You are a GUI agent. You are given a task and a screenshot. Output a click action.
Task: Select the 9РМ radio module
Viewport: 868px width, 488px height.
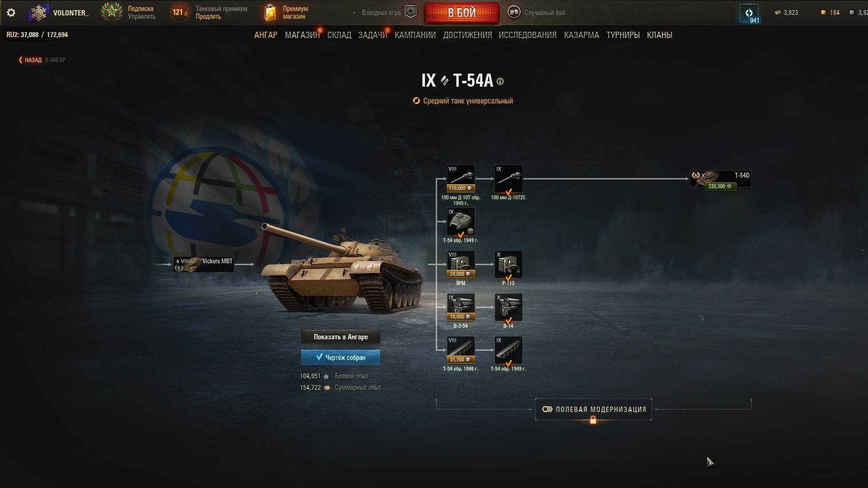461,265
